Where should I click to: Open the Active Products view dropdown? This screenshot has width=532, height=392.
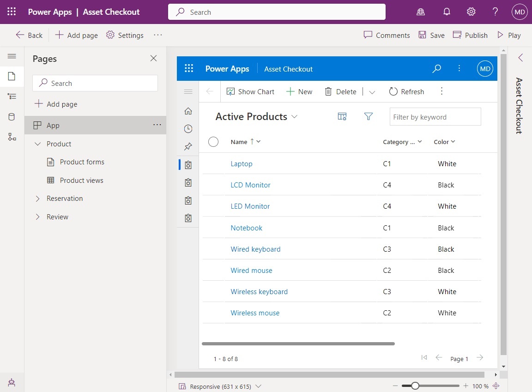[295, 117]
